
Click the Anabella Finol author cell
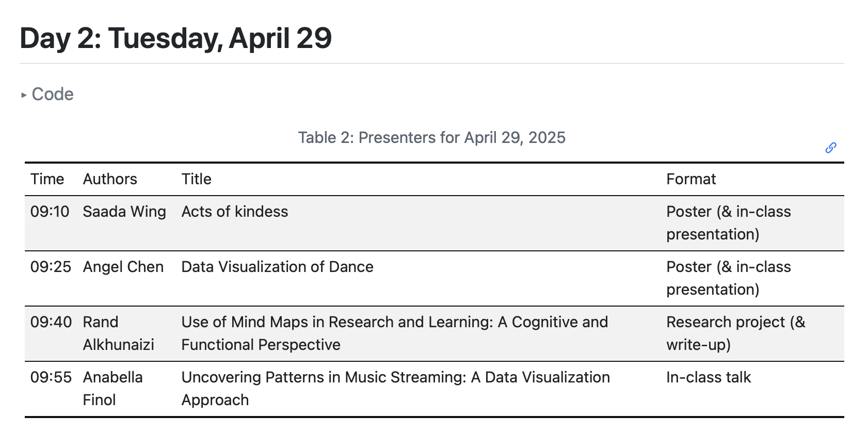pyautogui.click(x=112, y=389)
